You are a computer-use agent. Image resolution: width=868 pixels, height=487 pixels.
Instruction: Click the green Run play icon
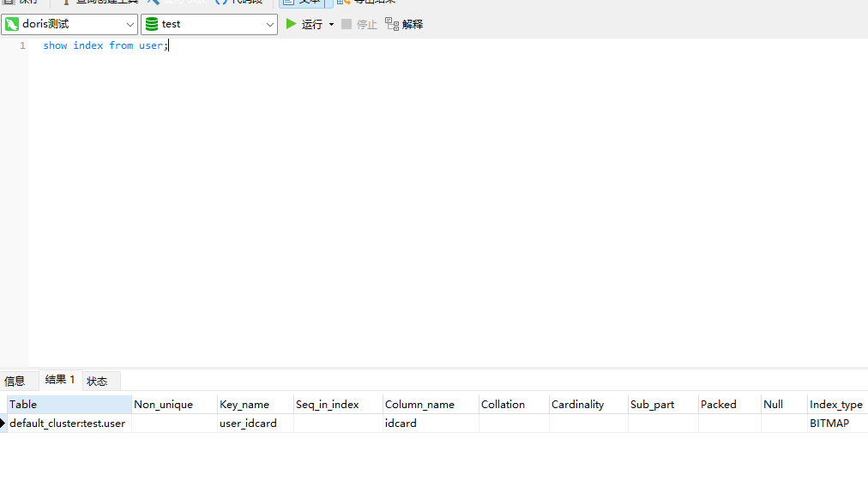click(292, 24)
